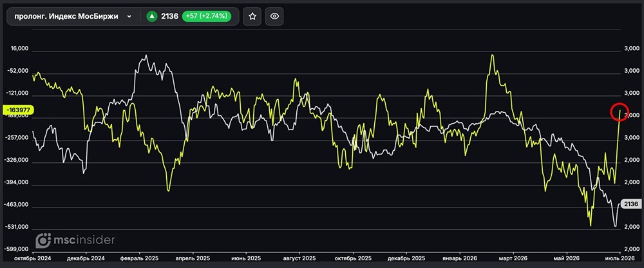Click the green up-triangle price direction icon
This screenshot has height=268, width=644.
152,17
